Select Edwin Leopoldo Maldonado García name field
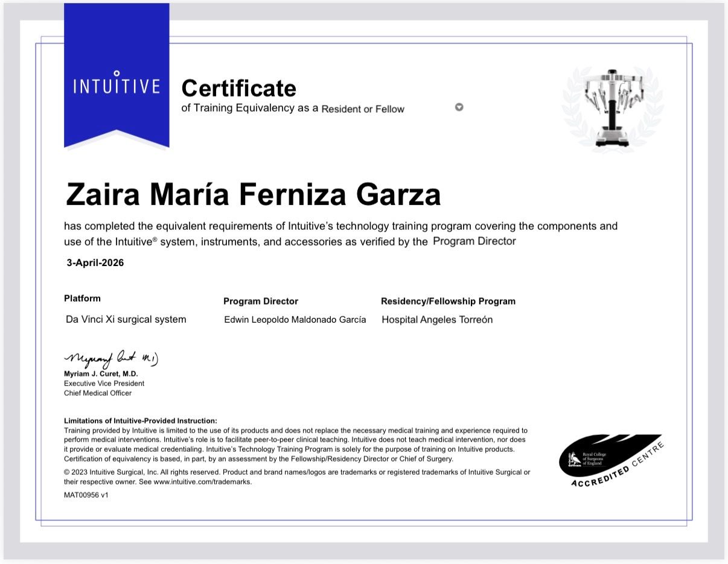Viewport: 728px width, 564px height. [295, 320]
